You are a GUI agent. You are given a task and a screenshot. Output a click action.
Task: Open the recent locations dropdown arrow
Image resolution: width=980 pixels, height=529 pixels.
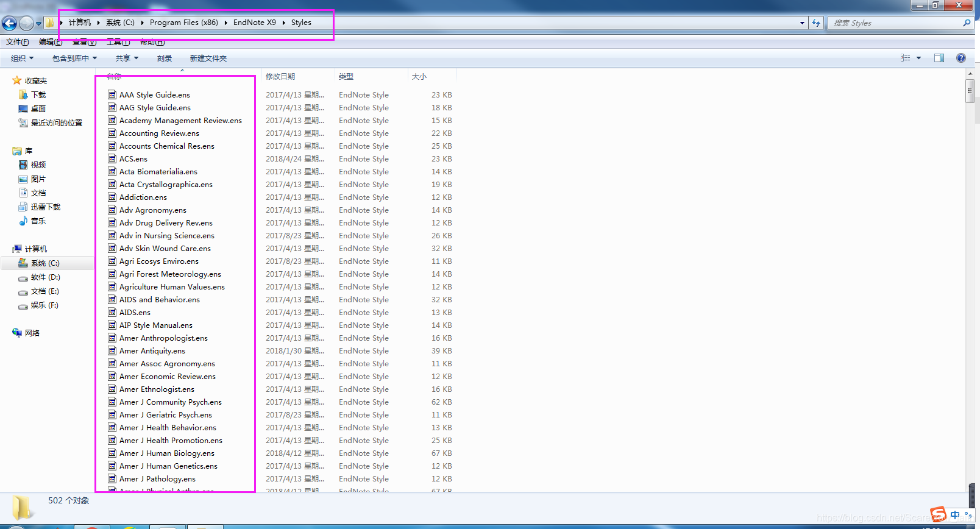[38, 24]
